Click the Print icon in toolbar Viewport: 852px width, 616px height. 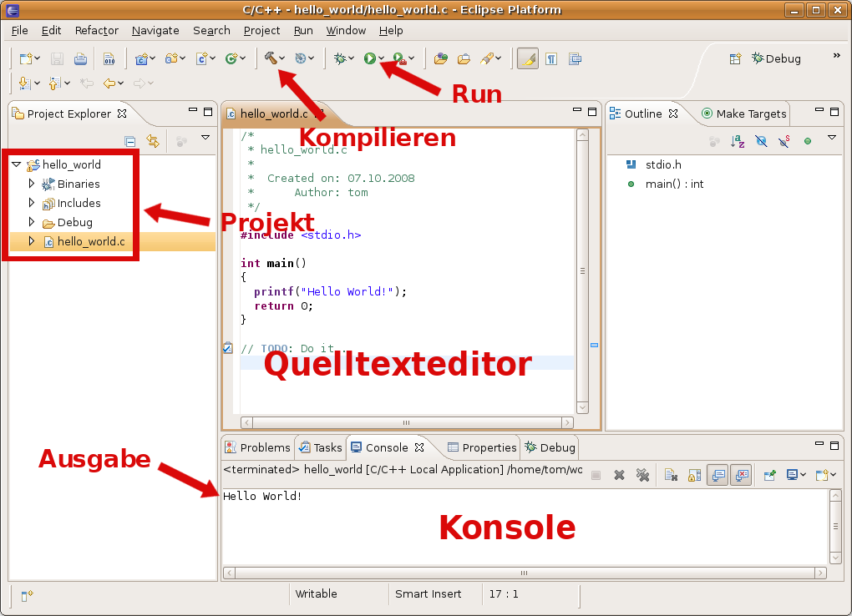click(80, 58)
